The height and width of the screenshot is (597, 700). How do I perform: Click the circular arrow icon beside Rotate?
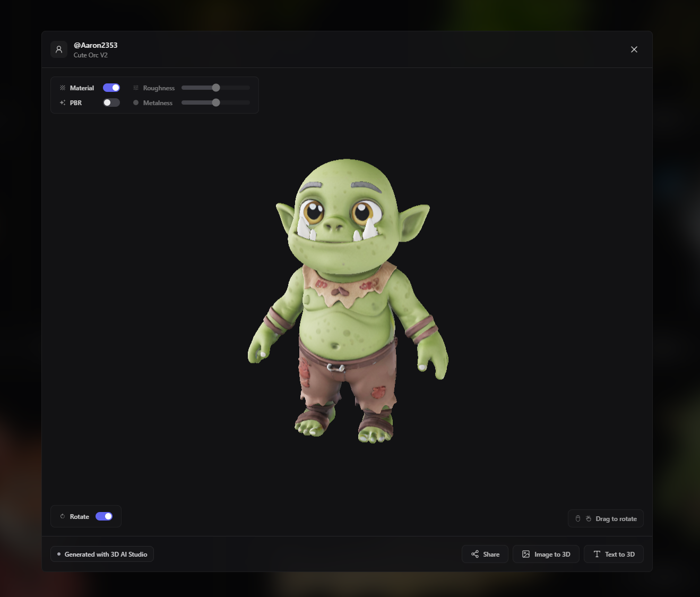[62, 516]
